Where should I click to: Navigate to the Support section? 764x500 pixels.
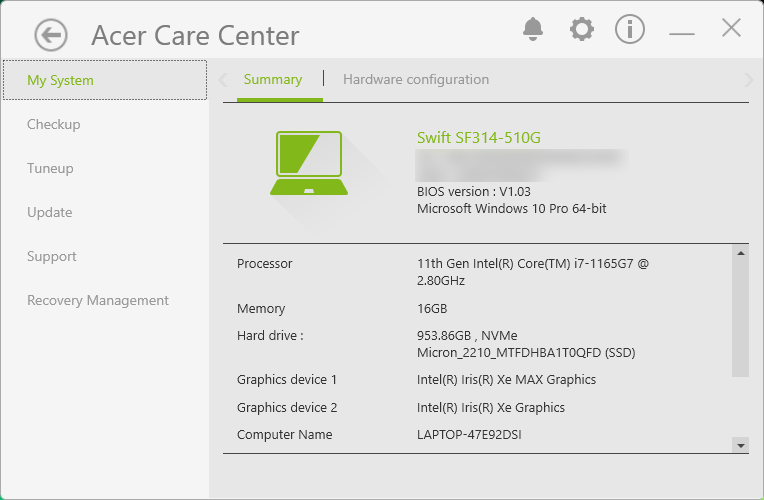[x=52, y=257]
